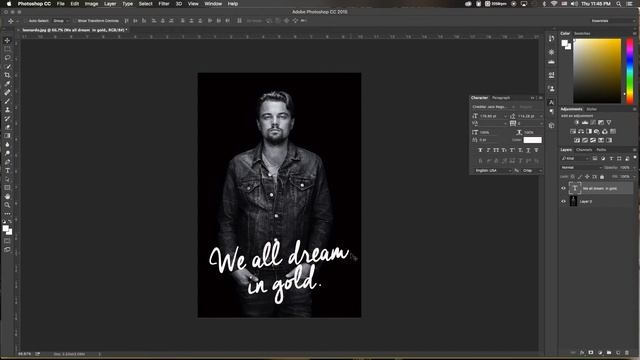Open language dropdown English: USA
The height and width of the screenshot is (360, 640).
coord(493,171)
